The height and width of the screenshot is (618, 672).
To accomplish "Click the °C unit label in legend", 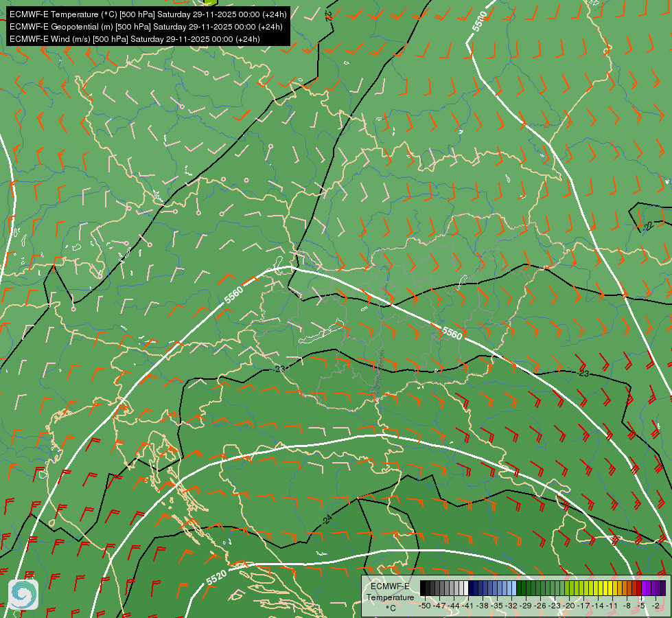I will (x=391, y=608).
